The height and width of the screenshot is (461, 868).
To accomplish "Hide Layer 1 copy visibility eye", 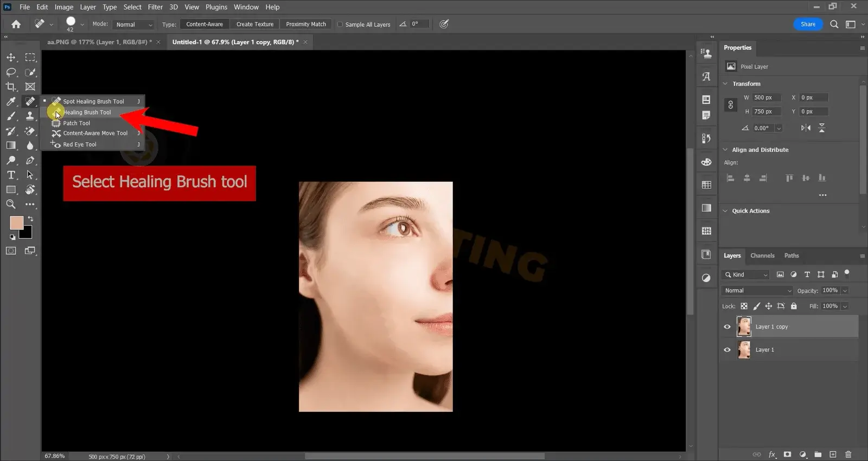I will (x=727, y=327).
